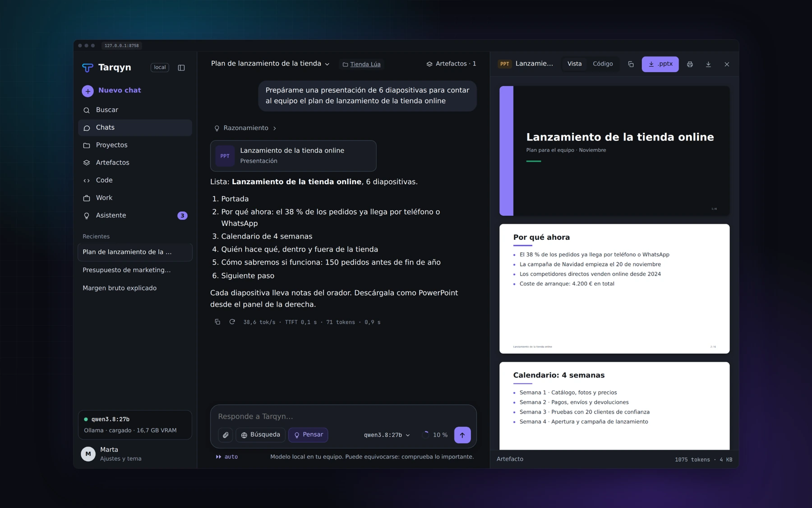Switch to the Código tab
The width and height of the screenshot is (812, 508).
click(x=603, y=64)
